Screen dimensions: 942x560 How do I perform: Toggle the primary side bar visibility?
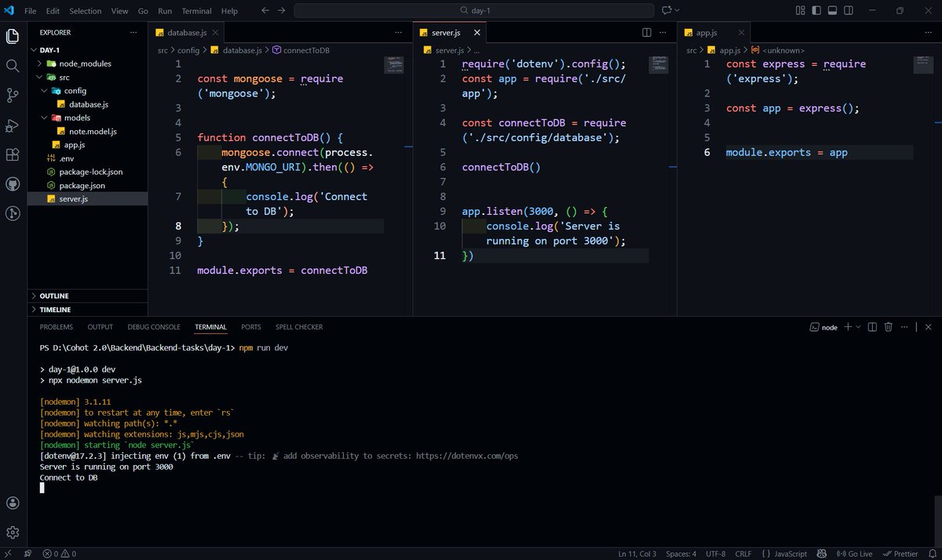pyautogui.click(x=817, y=11)
